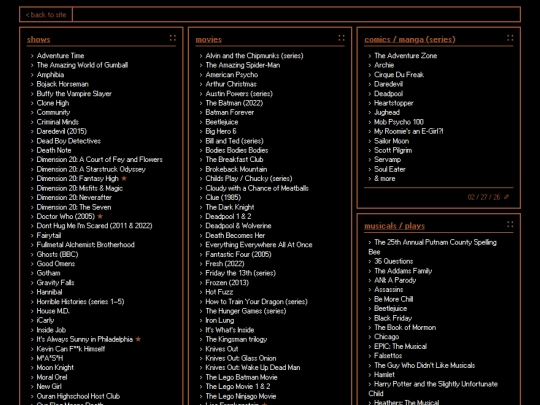
Task: Click the grid dots icon in movies panel
Action: (x=342, y=38)
